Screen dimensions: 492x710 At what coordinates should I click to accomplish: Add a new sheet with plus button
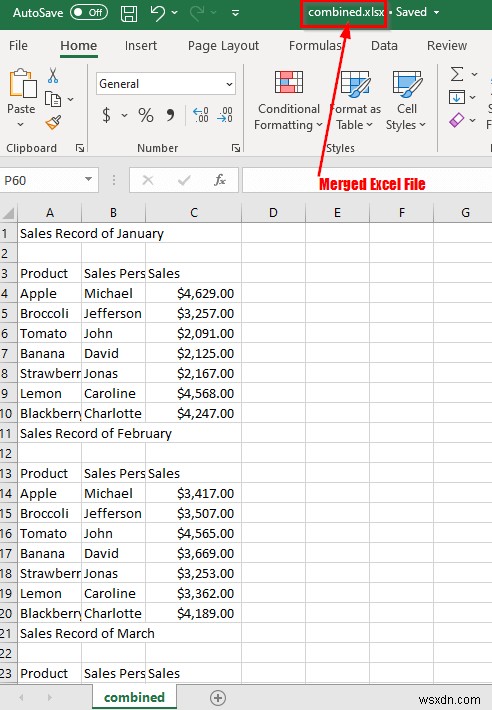coord(218,698)
